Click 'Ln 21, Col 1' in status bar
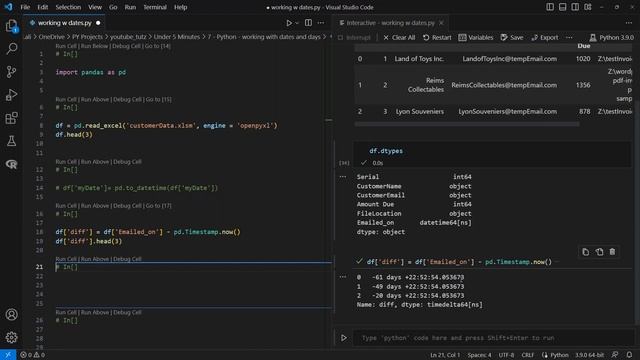The height and width of the screenshot is (360, 640). coord(445,355)
